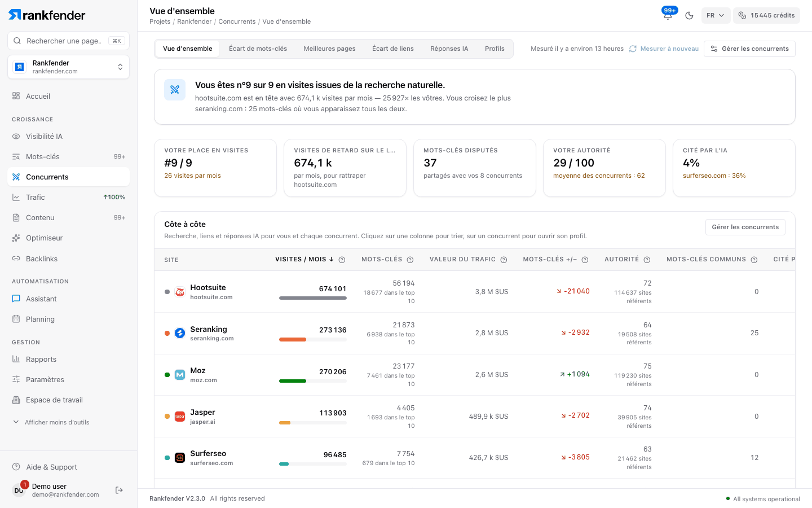Click the Aide & Support help icon
Screen dimensions: 812x508
pos(16,467)
